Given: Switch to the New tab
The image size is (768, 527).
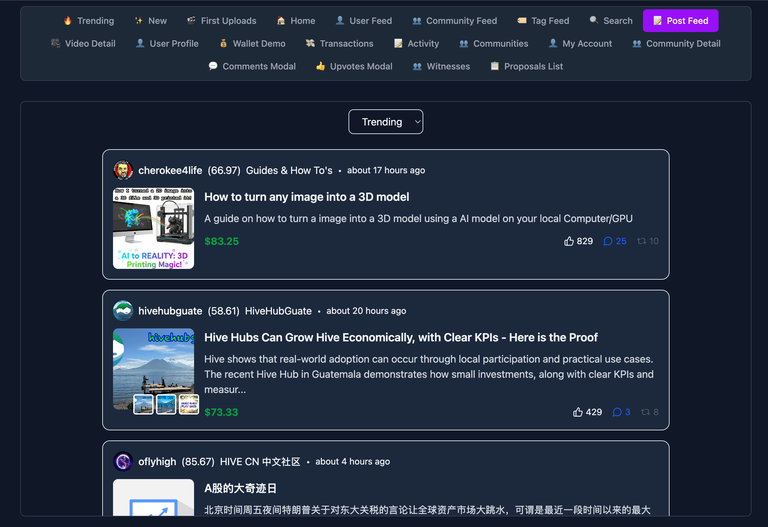Looking at the screenshot, I should (x=151, y=21).
